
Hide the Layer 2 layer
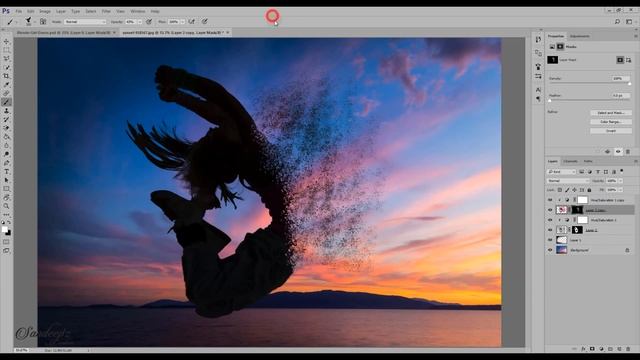(x=550, y=230)
